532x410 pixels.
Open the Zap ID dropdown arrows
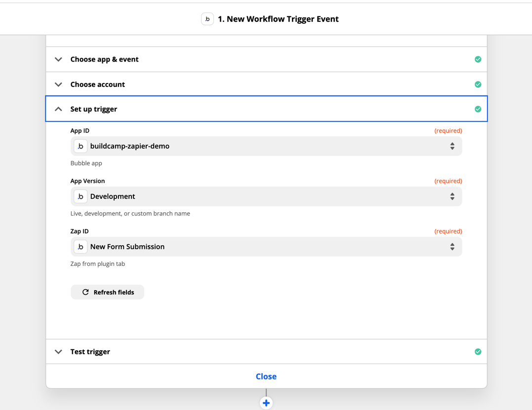pyautogui.click(x=452, y=247)
